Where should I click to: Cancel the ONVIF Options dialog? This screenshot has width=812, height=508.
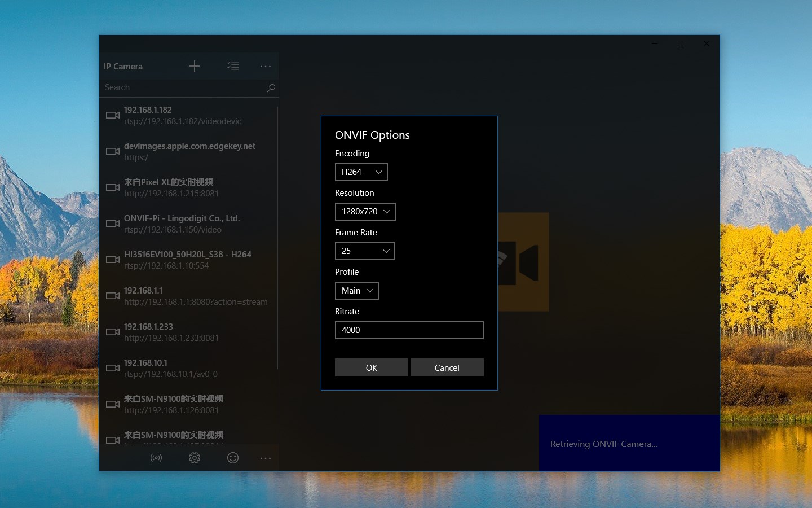click(x=447, y=367)
